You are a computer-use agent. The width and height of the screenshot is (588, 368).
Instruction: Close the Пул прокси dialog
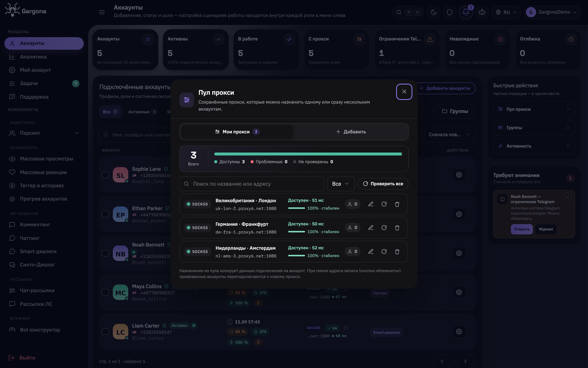[x=404, y=92]
